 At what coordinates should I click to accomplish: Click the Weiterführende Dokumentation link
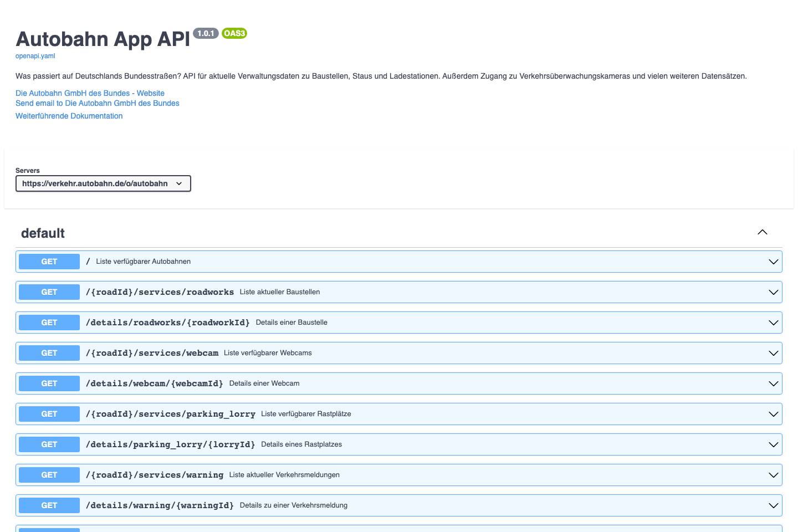69,116
